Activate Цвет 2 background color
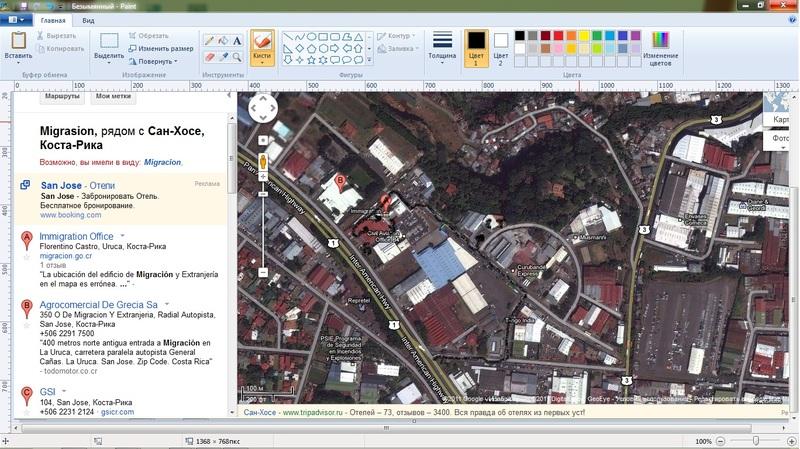 pyautogui.click(x=501, y=48)
